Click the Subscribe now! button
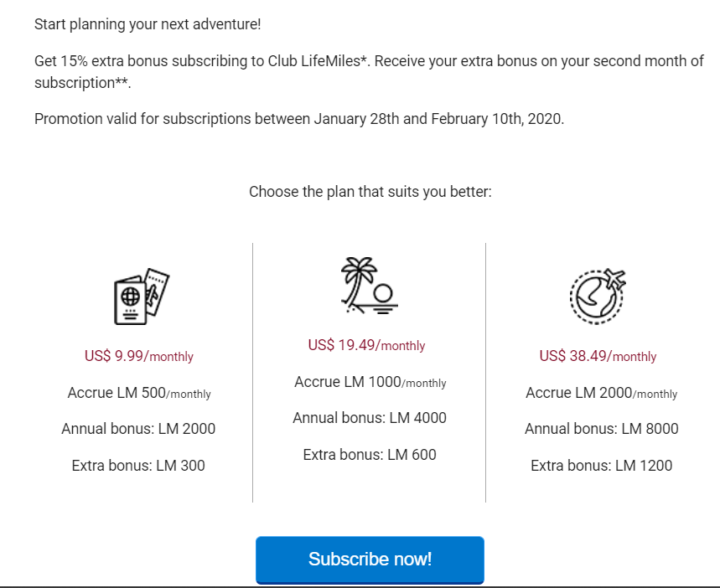 (369, 560)
